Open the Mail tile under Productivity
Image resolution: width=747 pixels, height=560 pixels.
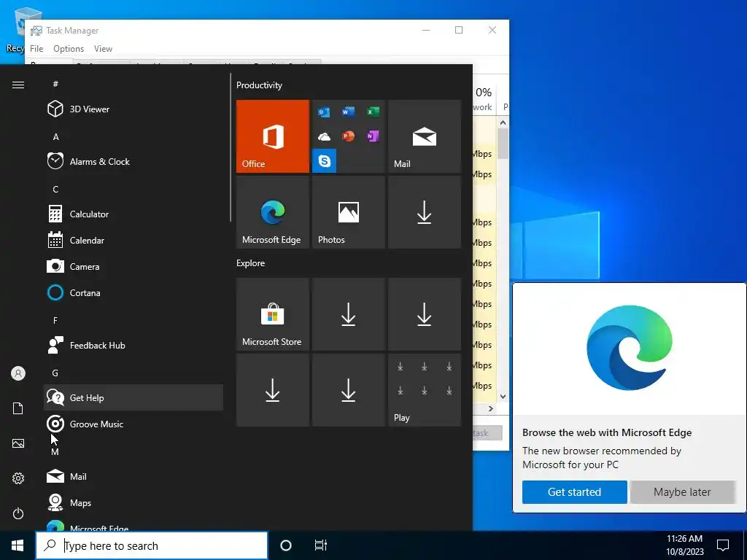pos(425,136)
